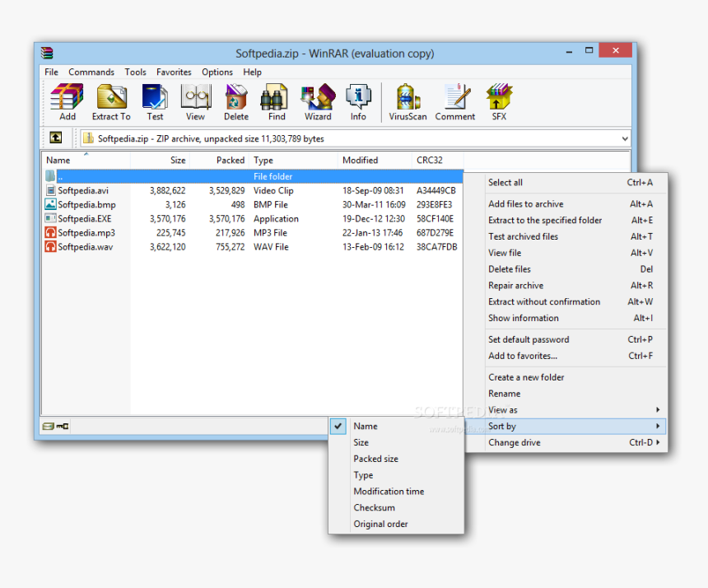Expand the Sort by submenu
This screenshot has height=588, width=708.
click(x=502, y=426)
